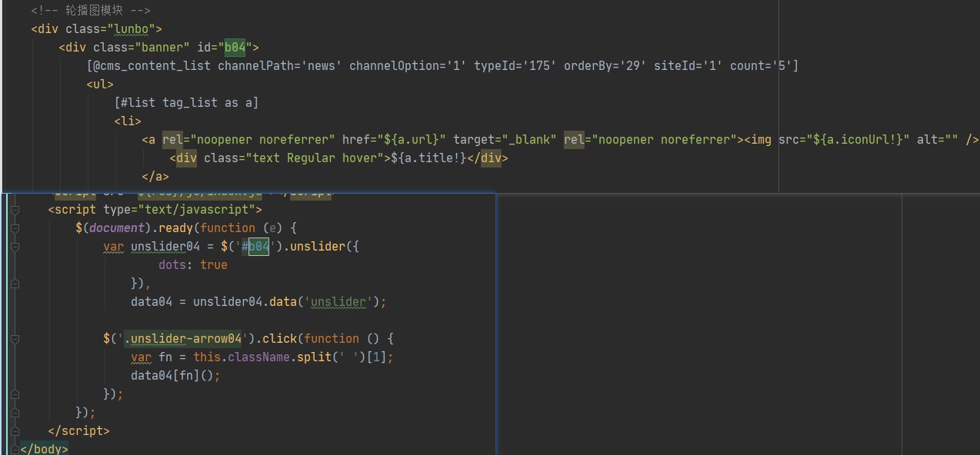Screen dimensions: 980x455
Task: Click href="${a.url}" attribute
Action: tap(394, 140)
